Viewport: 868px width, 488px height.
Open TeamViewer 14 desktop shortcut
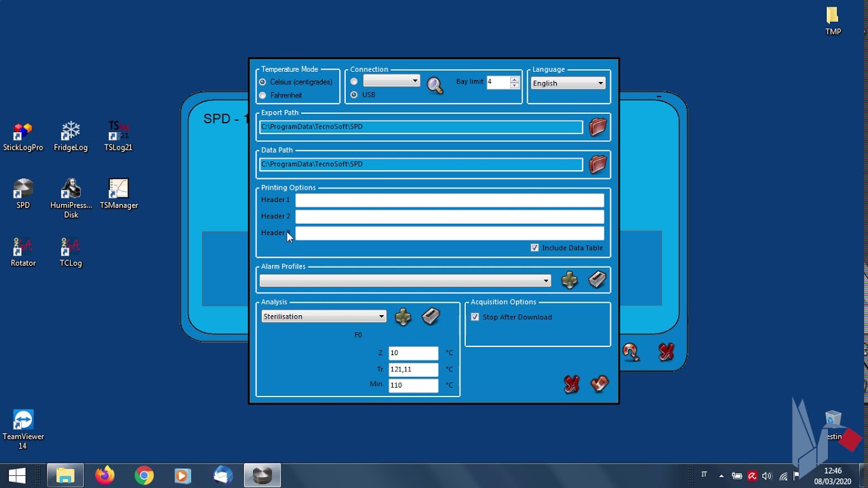pyautogui.click(x=23, y=430)
